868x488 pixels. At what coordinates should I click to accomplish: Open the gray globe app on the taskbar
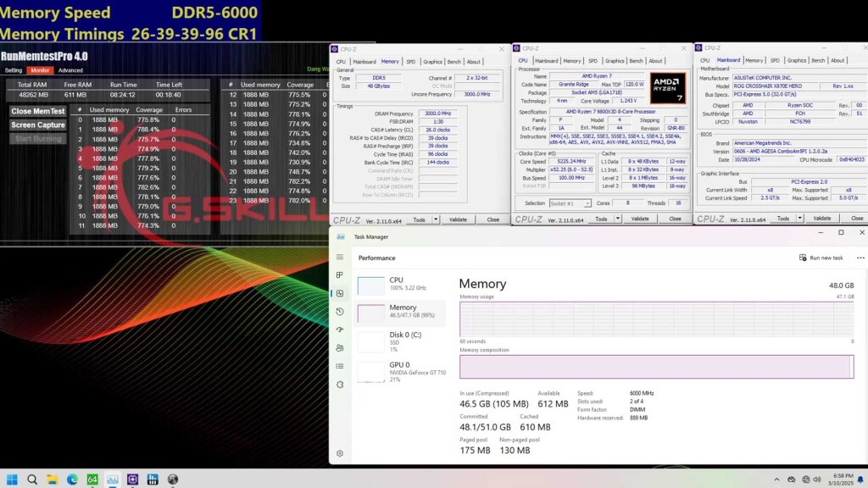click(173, 480)
